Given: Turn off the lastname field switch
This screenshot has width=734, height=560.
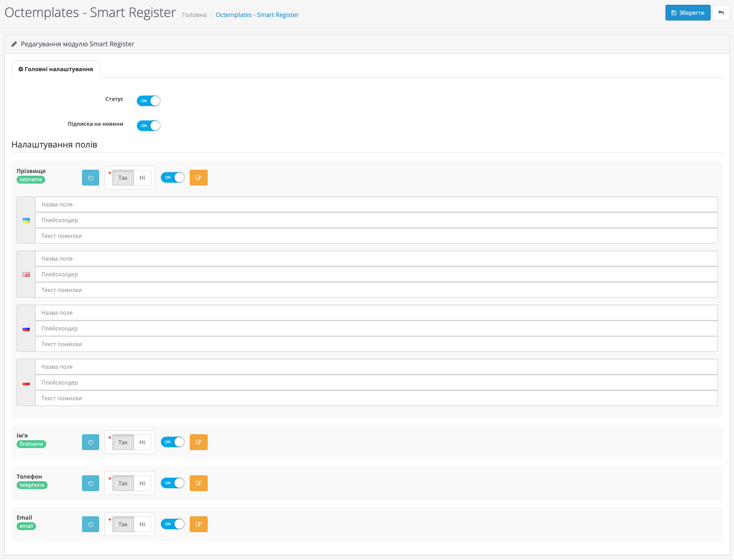Looking at the screenshot, I should click(172, 177).
